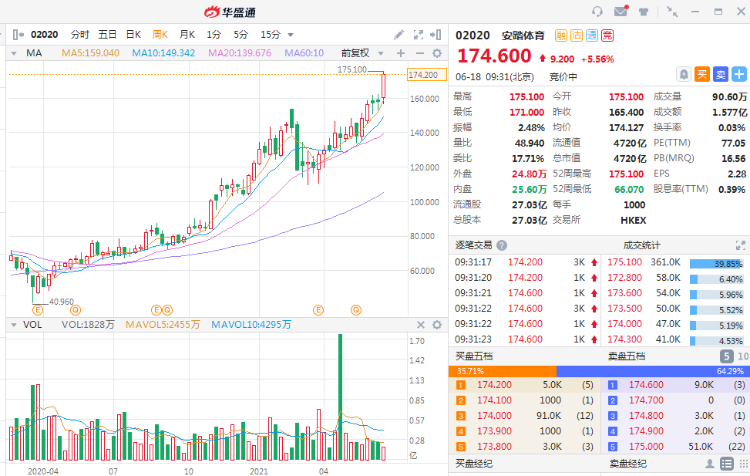Open the drawing pencil tool on the chart

[x=398, y=34]
